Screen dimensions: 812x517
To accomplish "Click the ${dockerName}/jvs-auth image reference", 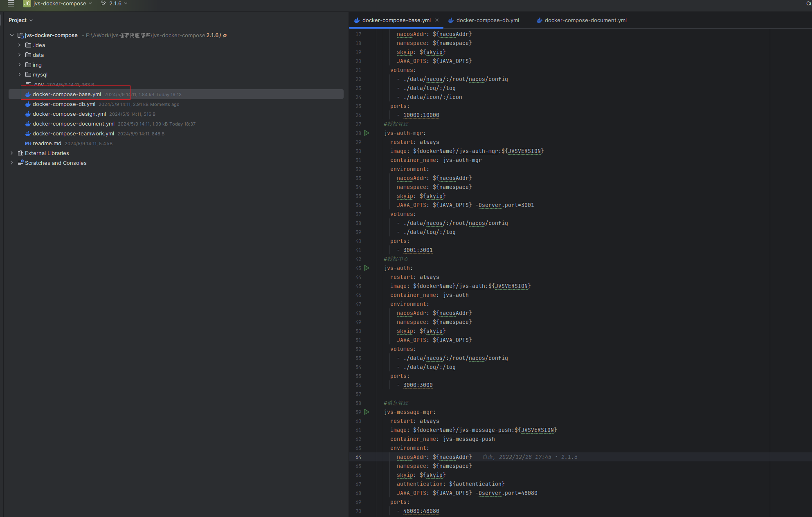I will click(x=449, y=286).
